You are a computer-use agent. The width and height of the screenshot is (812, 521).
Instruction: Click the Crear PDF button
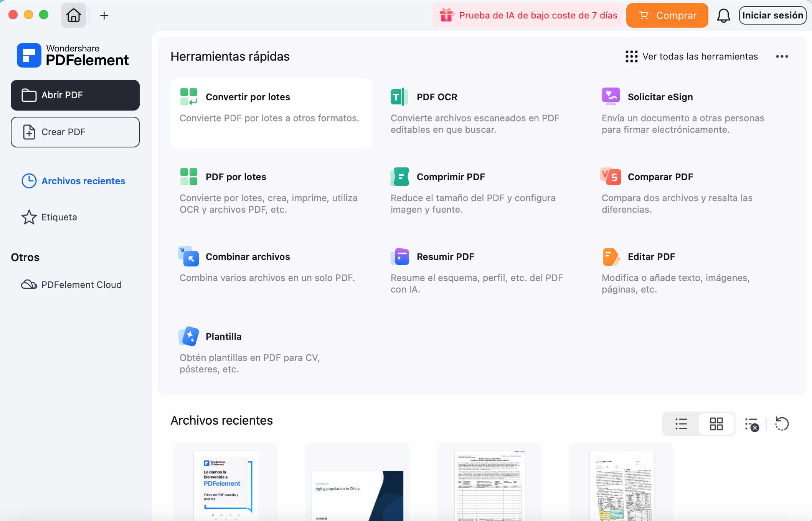[75, 132]
